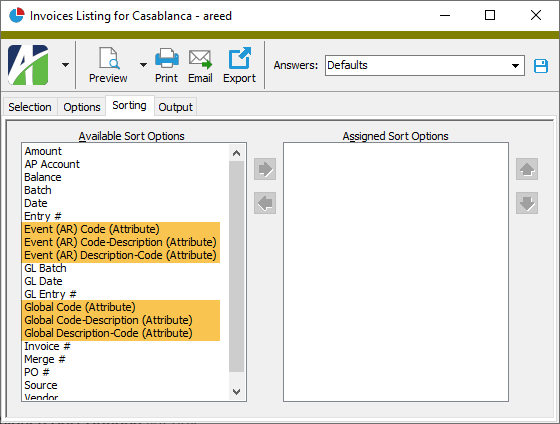
Task: Select GL Batch sort option
Action: click(x=45, y=268)
